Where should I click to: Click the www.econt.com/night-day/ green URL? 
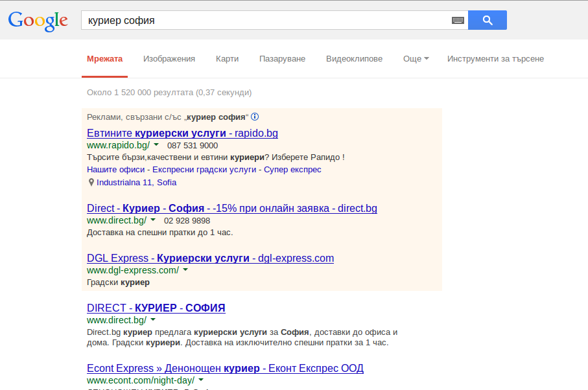[x=141, y=381]
